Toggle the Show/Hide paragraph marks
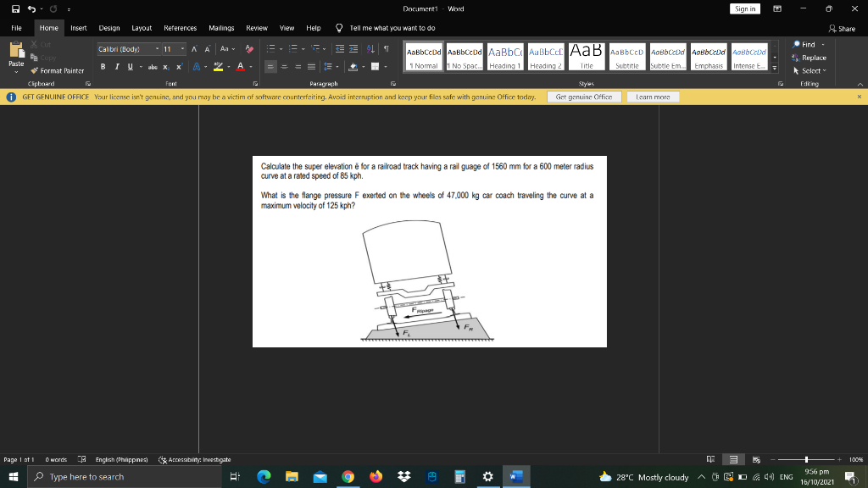 385,49
